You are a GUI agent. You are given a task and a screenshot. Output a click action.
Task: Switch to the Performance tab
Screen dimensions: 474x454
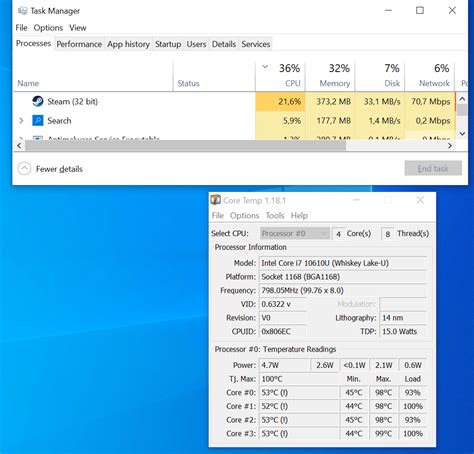tap(79, 44)
